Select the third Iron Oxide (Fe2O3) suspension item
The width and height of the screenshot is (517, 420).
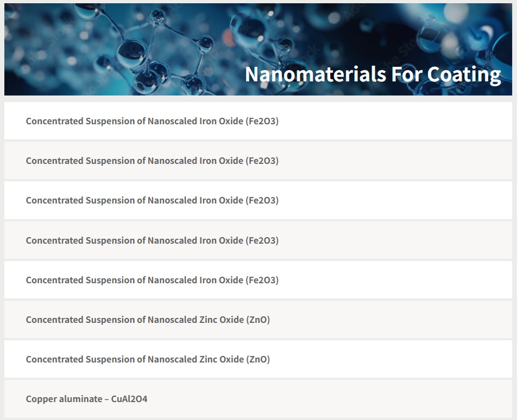tap(152, 200)
